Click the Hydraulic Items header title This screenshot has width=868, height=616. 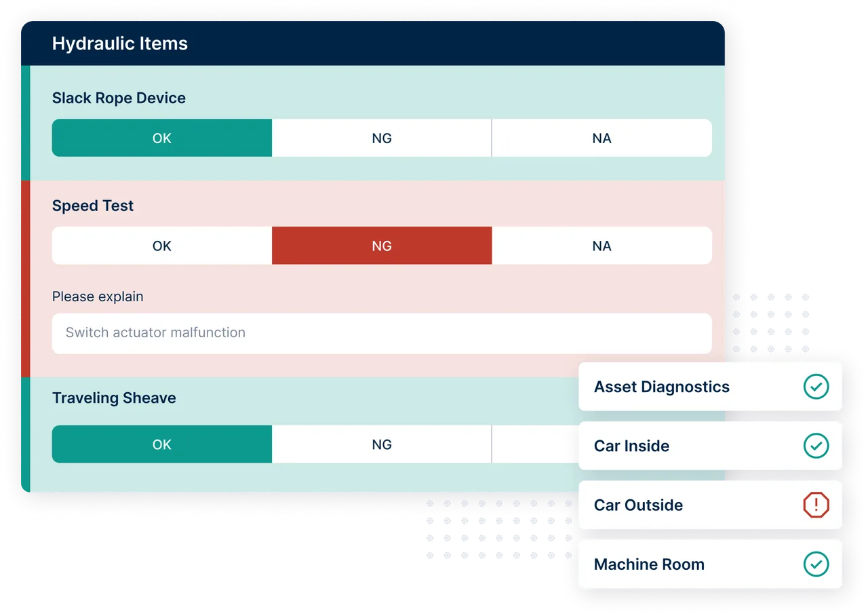[x=120, y=43]
